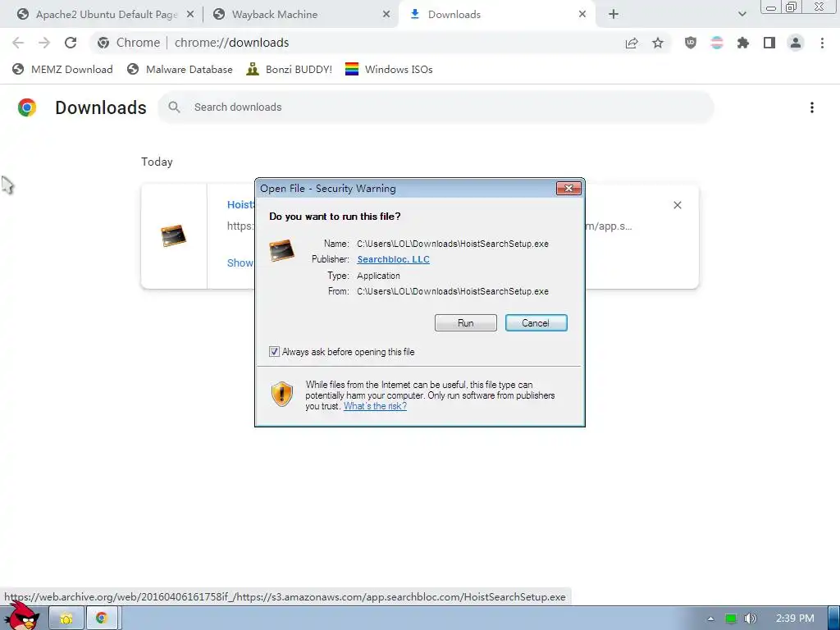Remove HoistSearchSetup download from the list
840x630 pixels.
677,205
